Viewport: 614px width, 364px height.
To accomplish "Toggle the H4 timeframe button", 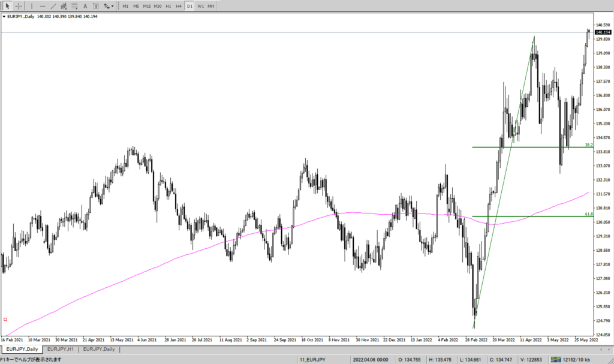I will pyautogui.click(x=179, y=6).
